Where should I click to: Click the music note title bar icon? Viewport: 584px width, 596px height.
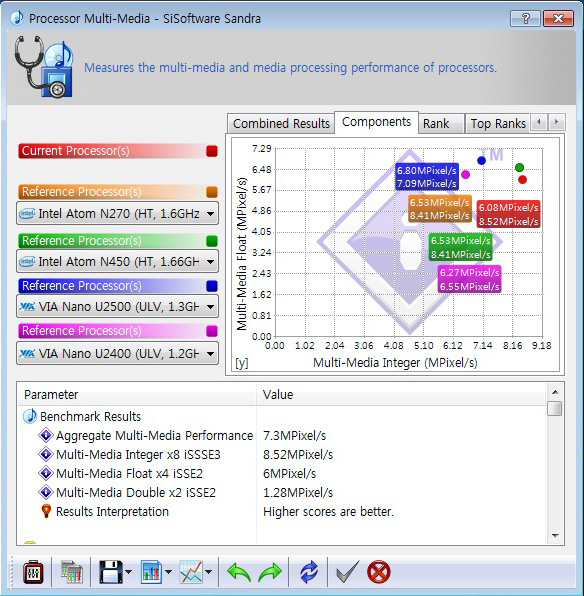[x=17, y=18]
